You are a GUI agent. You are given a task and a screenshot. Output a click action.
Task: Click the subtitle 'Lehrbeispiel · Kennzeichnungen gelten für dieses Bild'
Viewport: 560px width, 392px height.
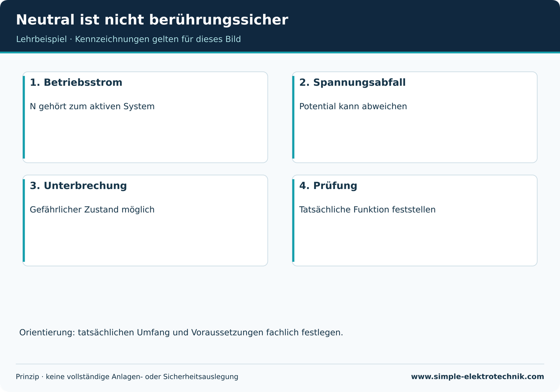[x=128, y=39]
